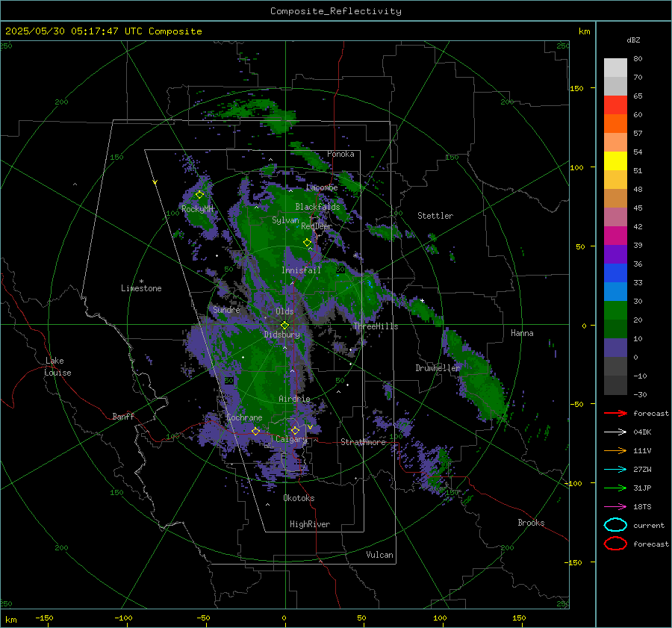Click the Vulcan city label
The width and height of the screenshot is (672, 628).
(x=380, y=555)
